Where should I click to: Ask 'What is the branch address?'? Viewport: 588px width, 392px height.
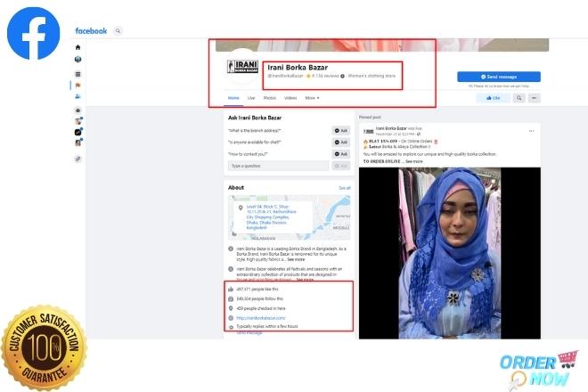click(x=341, y=131)
